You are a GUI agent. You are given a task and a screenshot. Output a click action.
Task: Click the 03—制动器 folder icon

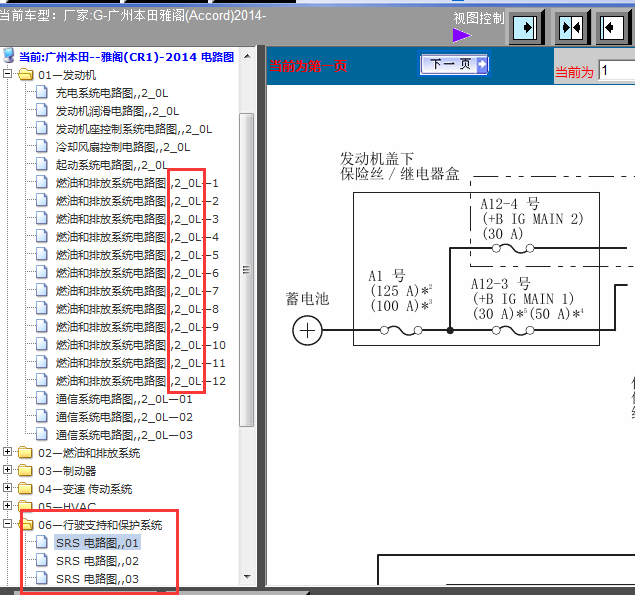click(x=26, y=470)
